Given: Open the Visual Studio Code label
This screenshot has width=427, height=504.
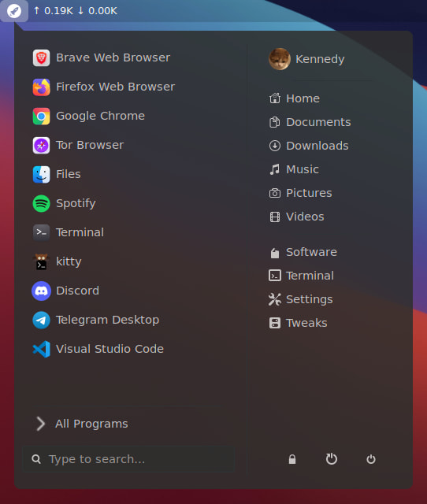Looking at the screenshot, I should 110,349.
